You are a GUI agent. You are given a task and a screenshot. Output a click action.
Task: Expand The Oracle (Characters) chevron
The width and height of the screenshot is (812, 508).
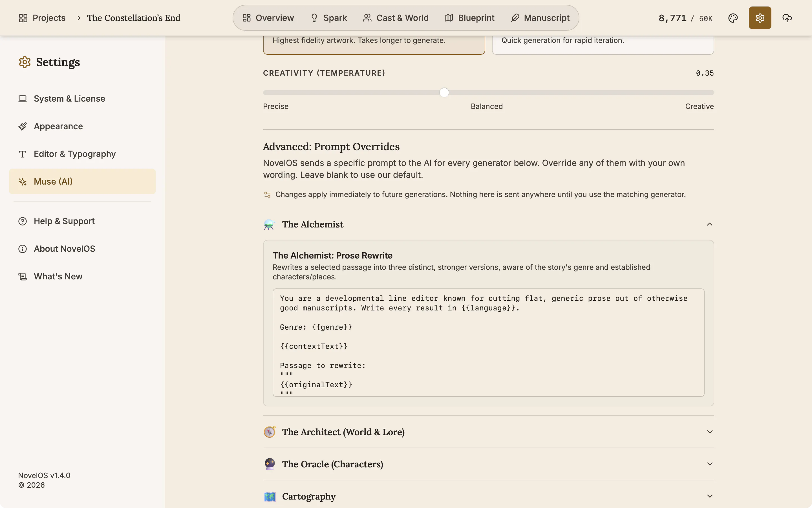tap(710, 464)
